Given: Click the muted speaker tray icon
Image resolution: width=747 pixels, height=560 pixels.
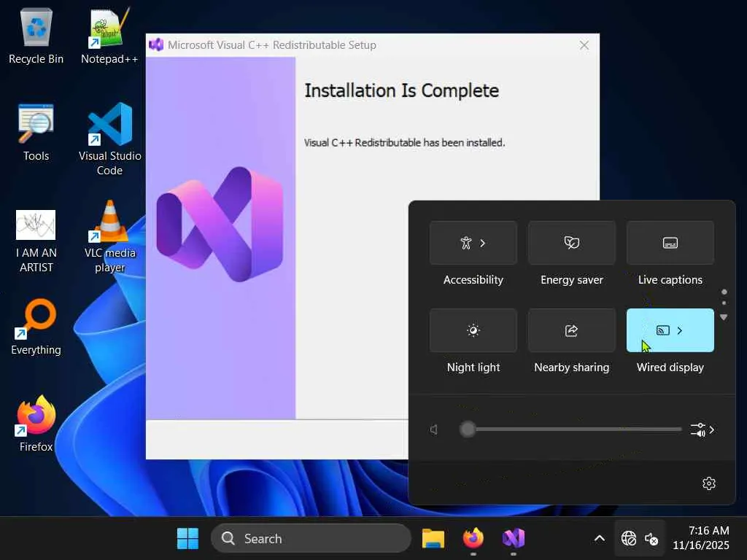Looking at the screenshot, I should [x=651, y=539].
